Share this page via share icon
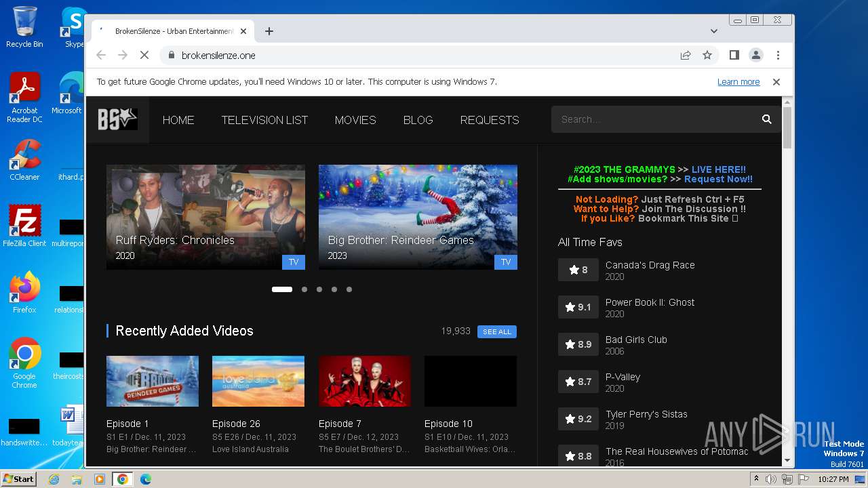 coord(686,56)
